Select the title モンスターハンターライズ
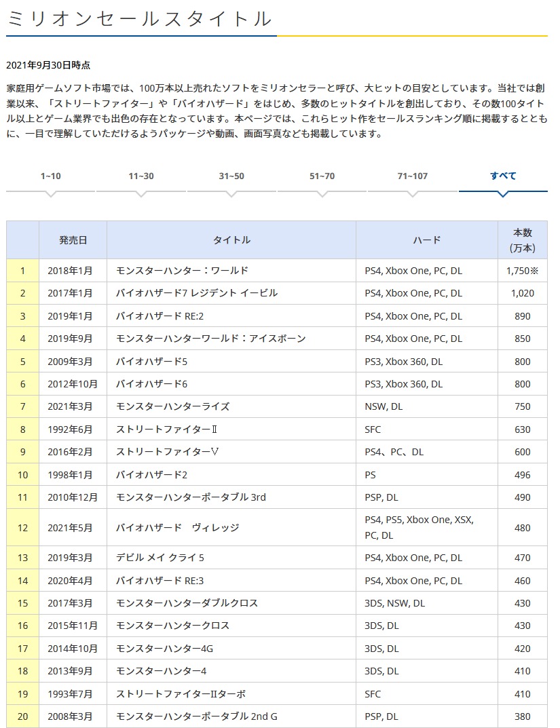The height and width of the screenshot is (728, 560). [x=172, y=406]
